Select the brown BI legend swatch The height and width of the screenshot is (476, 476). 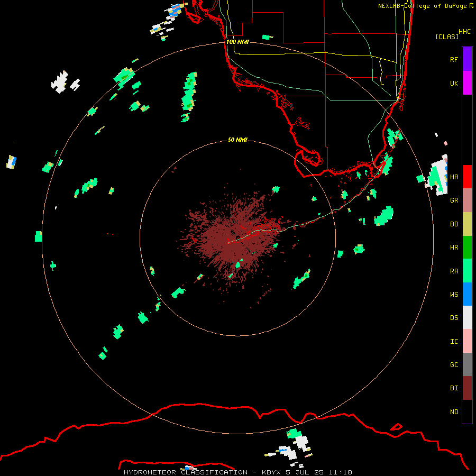pyautogui.click(x=467, y=388)
